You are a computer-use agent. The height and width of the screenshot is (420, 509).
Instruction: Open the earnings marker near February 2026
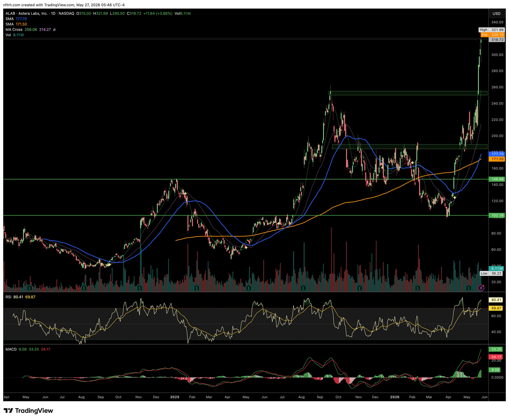[418, 288]
